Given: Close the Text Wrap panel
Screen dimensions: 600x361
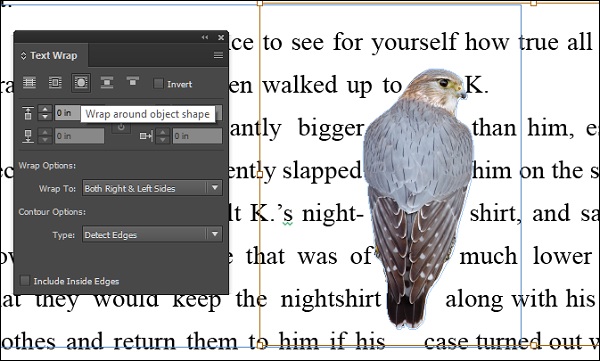Looking at the screenshot, I should (221, 37).
